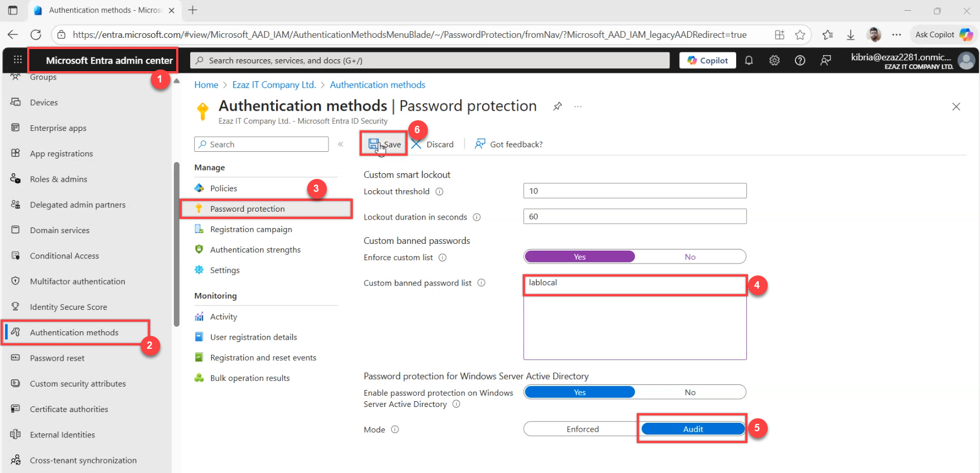Click the browser address bar URL
This screenshot has width=980, height=473.
pos(409,35)
